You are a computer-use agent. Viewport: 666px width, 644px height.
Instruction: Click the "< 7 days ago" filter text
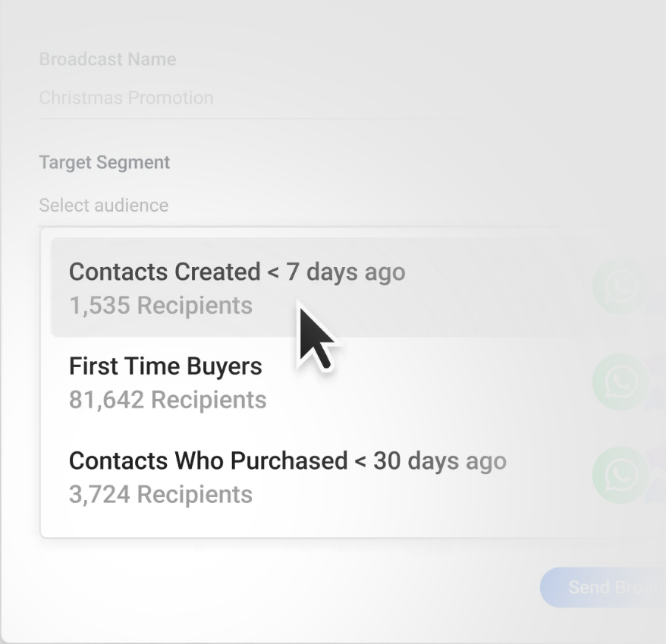pos(336,272)
